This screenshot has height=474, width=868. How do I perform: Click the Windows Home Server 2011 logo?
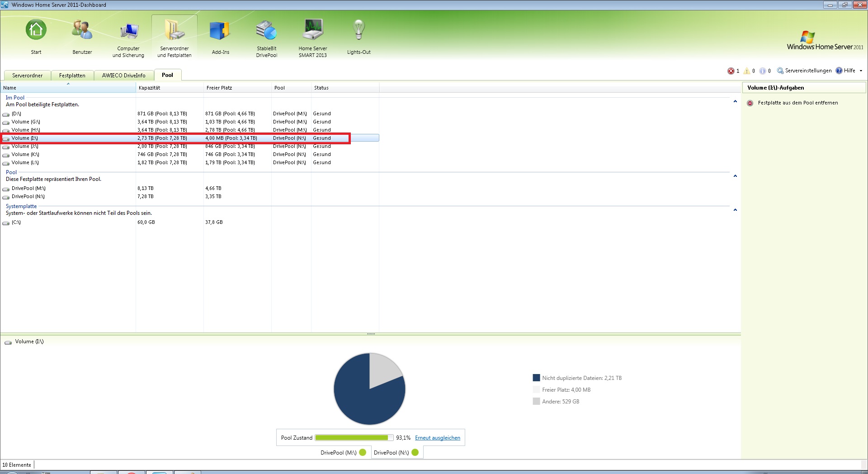[825, 41]
